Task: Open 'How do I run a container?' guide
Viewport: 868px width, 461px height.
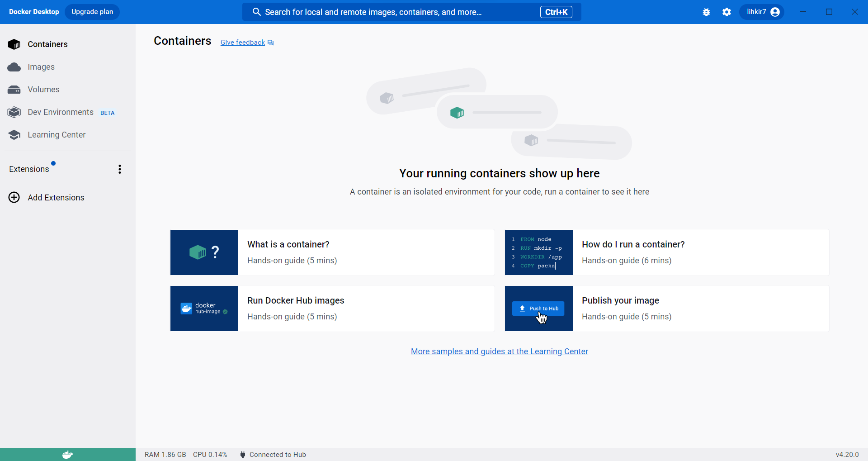Action: coord(667,252)
